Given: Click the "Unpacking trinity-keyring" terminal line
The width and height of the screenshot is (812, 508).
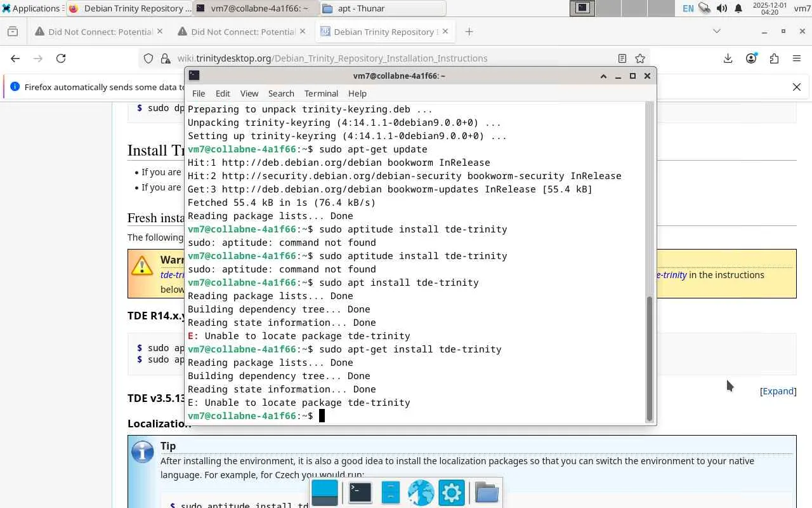Looking at the screenshot, I should point(344,123).
